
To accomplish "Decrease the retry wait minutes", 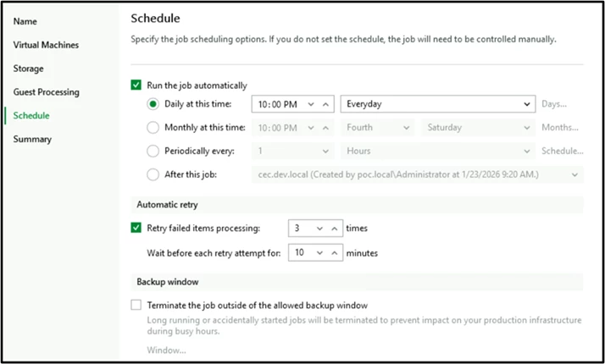I will tap(319, 252).
